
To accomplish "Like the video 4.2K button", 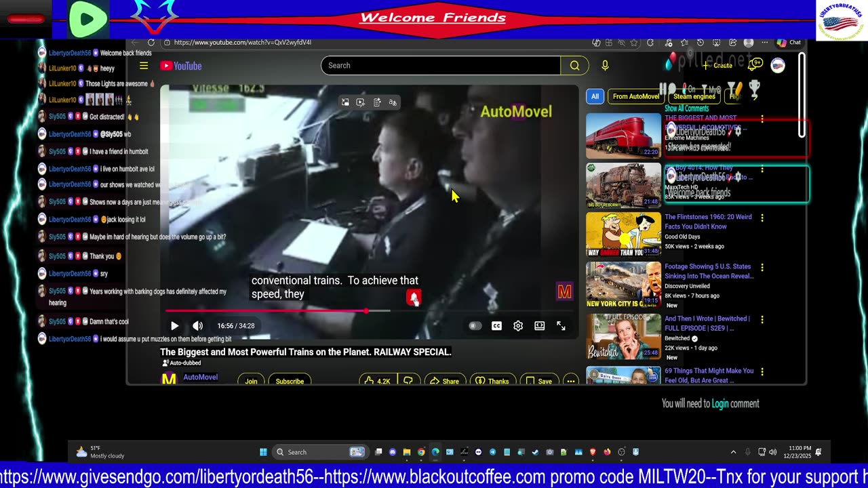I will [x=377, y=381].
